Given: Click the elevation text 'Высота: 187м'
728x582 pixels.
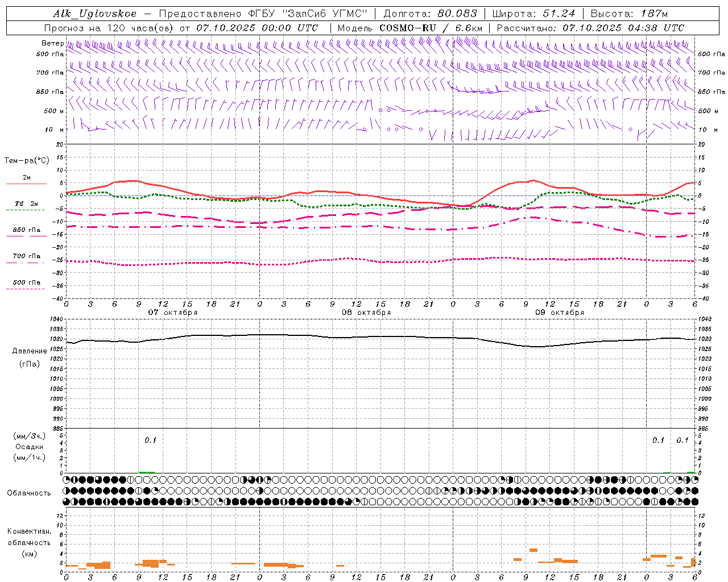Looking at the screenshot, I should 629,14.
